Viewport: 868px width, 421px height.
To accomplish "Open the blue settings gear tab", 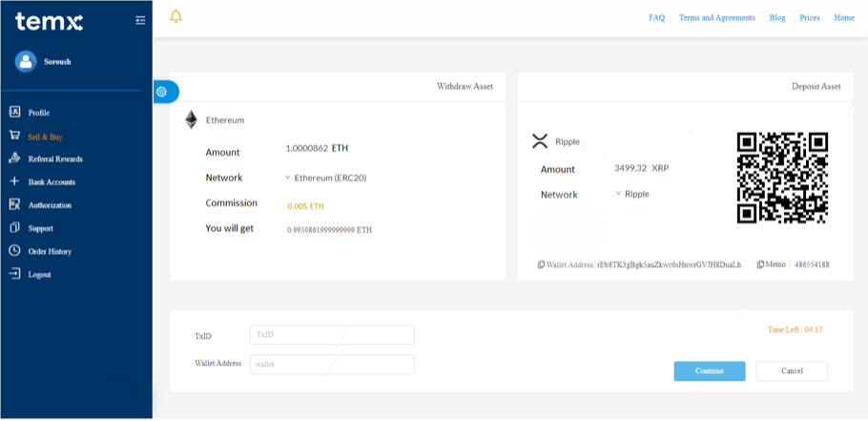I will pos(162,92).
